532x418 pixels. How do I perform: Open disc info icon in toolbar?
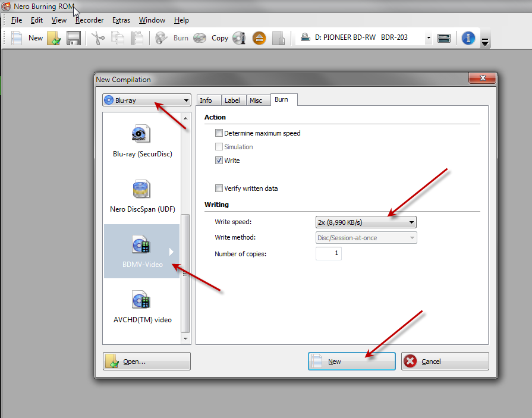239,38
